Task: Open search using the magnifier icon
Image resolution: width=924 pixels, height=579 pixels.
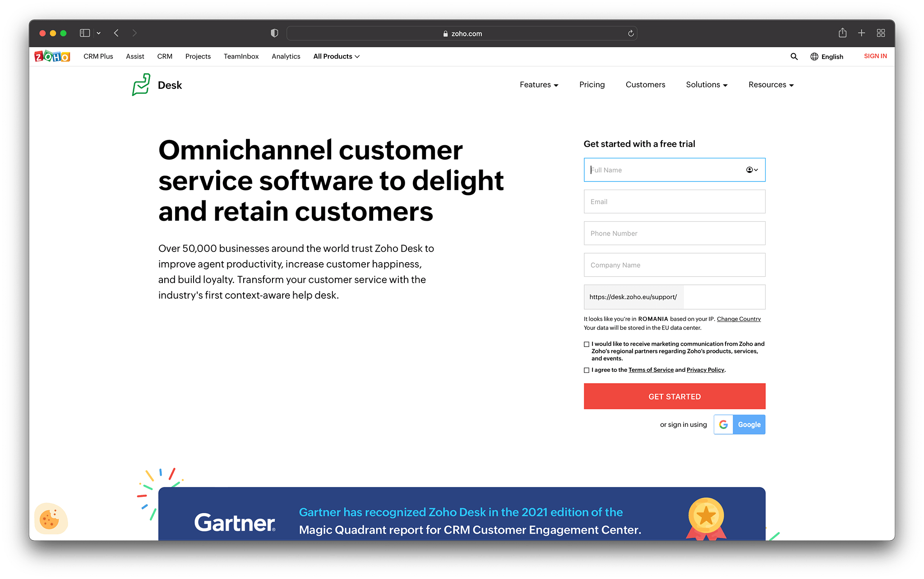Action: [x=794, y=56]
